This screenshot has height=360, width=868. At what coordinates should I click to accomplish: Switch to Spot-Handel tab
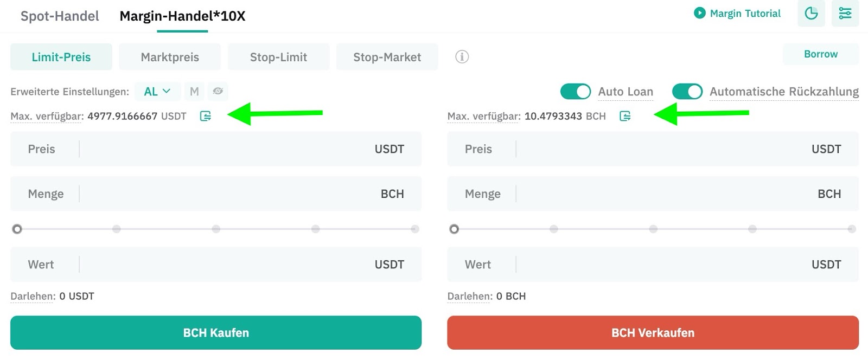60,16
